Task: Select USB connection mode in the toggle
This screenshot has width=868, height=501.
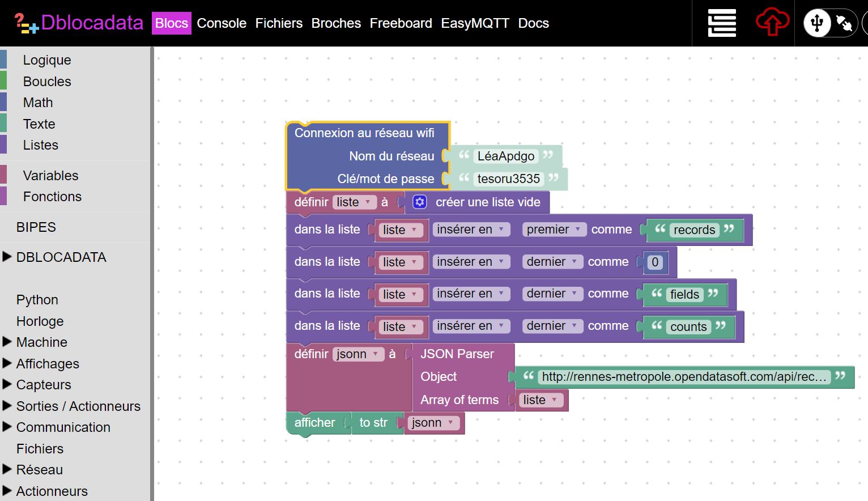Action: click(817, 23)
